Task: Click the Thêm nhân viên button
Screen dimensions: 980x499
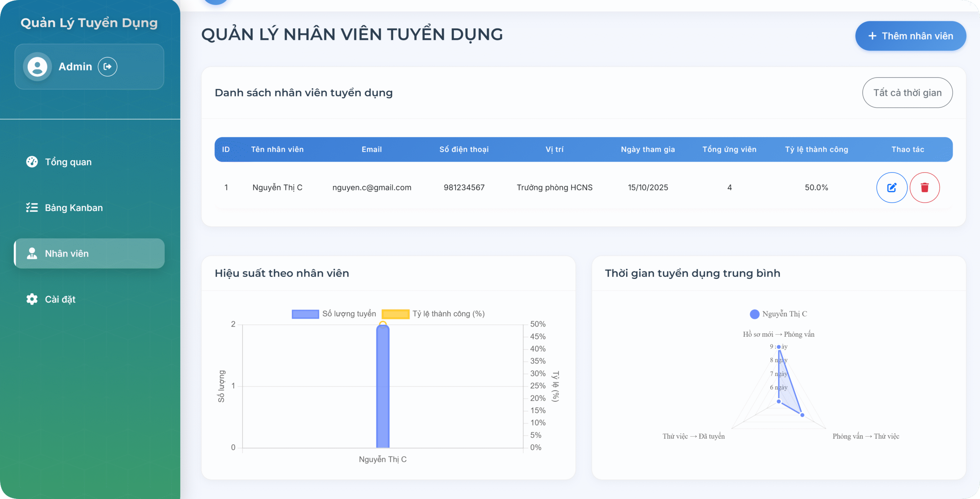Action: tap(910, 36)
